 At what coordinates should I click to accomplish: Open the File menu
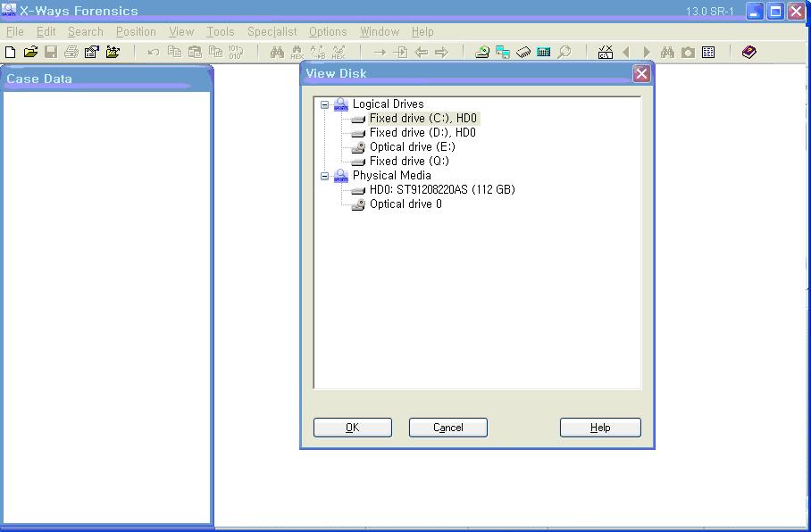(14, 31)
